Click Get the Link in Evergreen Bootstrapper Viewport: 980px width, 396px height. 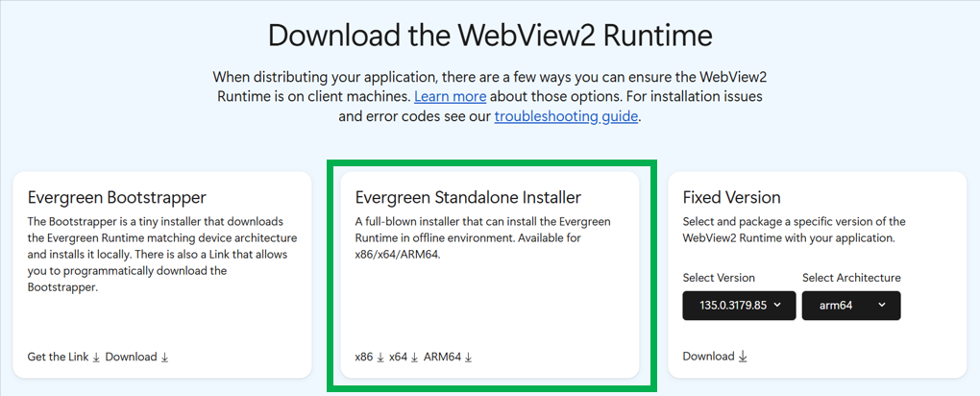click(63, 357)
